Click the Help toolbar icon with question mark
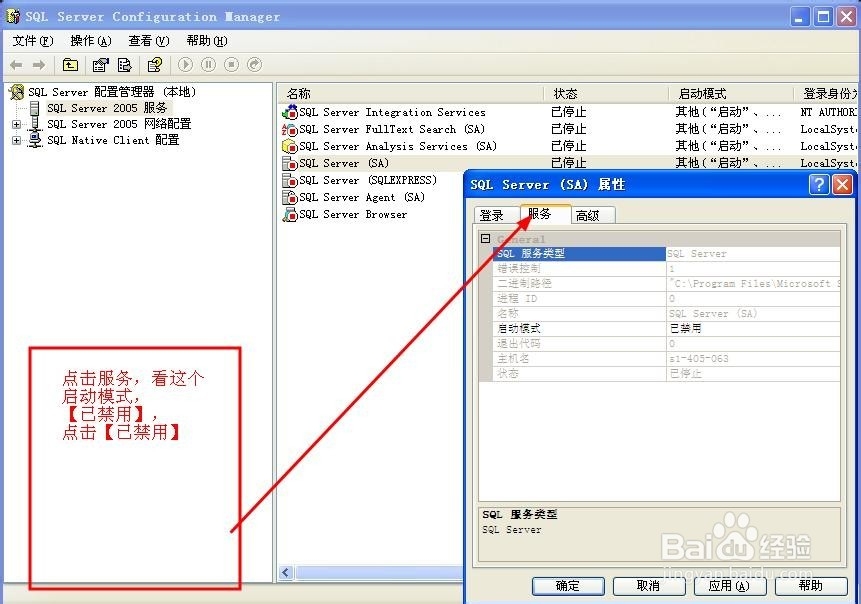 point(155,65)
